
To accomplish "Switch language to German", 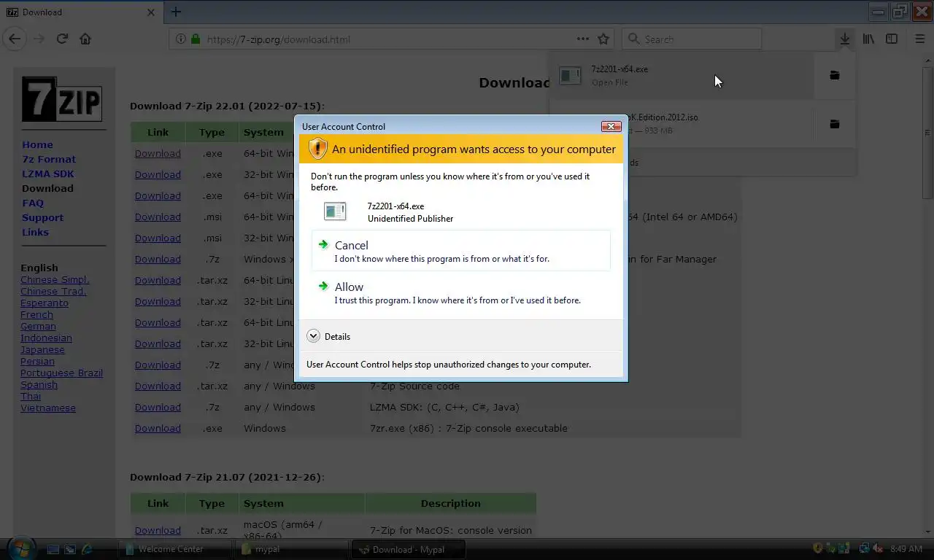I will (x=38, y=326).
